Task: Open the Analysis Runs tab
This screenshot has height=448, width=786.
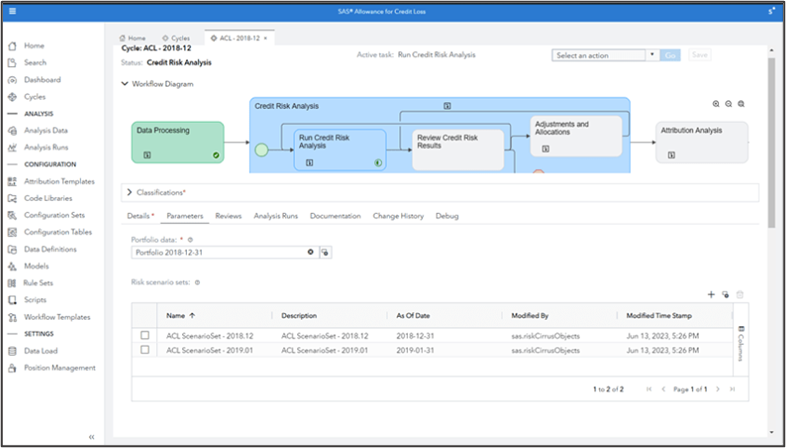Action: 276,216
